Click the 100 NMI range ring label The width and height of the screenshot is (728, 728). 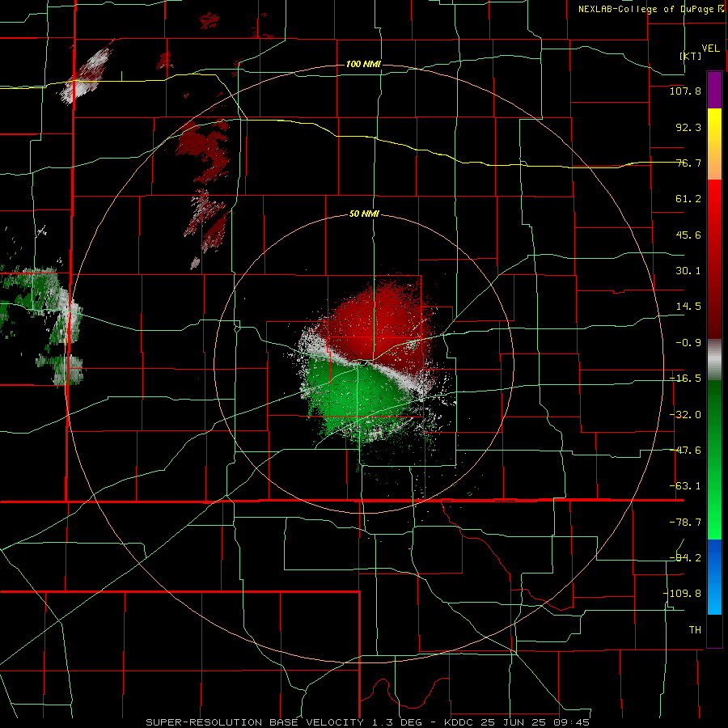tap(363, 64)
